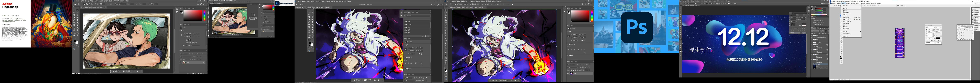Click the '全场满200减30 满100减10' promo text

[x=744, y=60]
